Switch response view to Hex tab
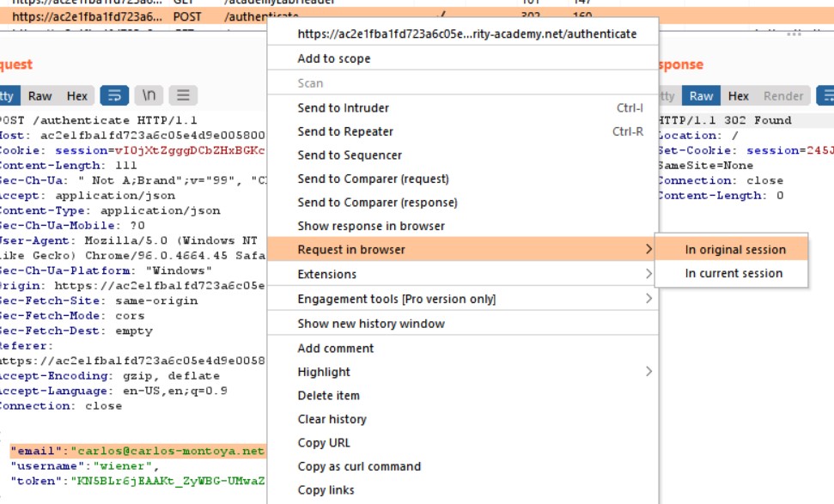 (739, 96)
